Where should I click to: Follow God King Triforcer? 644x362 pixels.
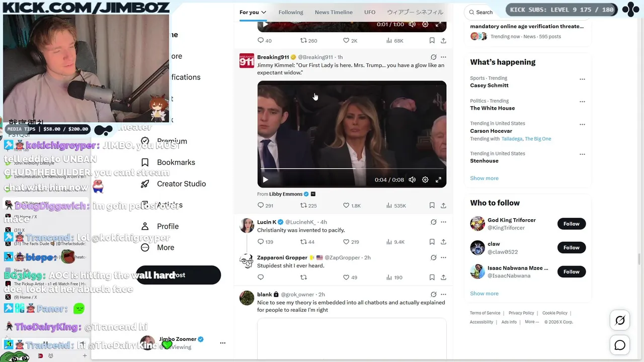pos(572,224)
